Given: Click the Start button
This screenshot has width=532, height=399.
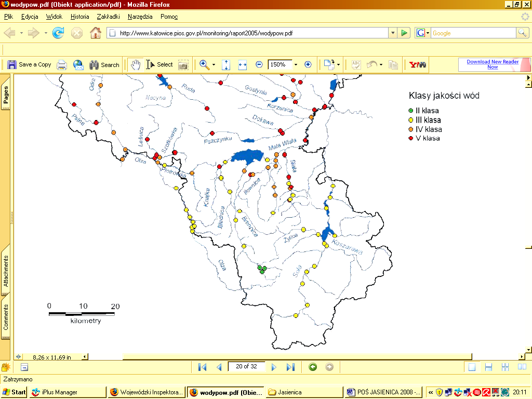Looking at the screenshot, I should pyautogui.click(x=14, y=392).
